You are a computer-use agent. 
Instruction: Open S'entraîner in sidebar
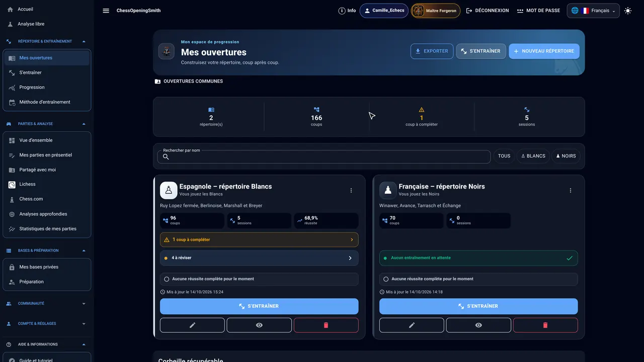click(x=47, y=72)
